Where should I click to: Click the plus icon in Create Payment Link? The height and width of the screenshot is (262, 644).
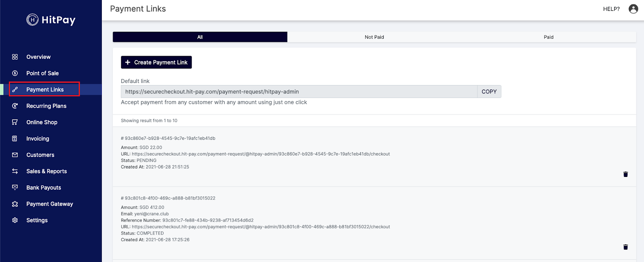pyautogui.click(x=128, y=62)
